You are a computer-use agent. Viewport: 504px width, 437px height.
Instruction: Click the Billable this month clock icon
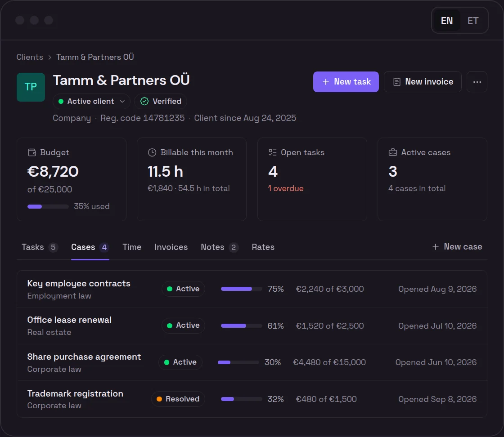click(x=152, y=152)
